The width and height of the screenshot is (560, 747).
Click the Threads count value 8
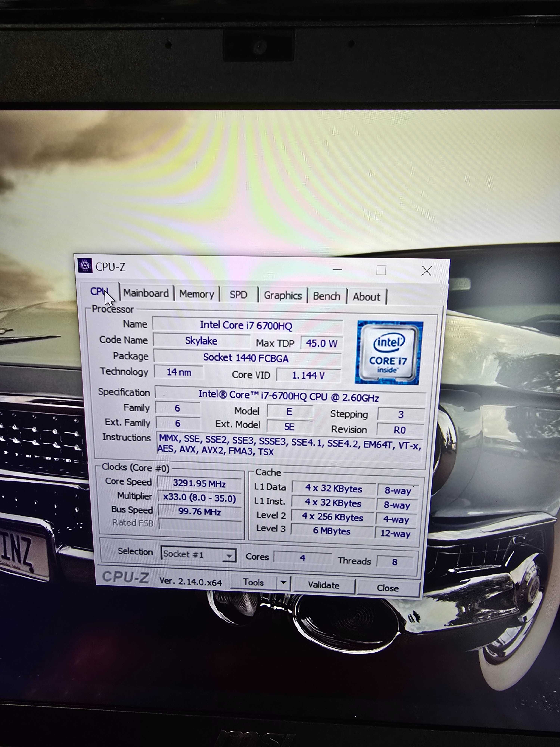tap(395, 562)
